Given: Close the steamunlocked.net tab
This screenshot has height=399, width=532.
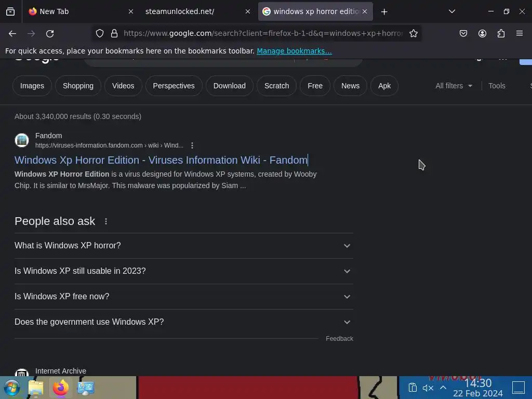Looking at the screenshot, I should pos(248,11).
